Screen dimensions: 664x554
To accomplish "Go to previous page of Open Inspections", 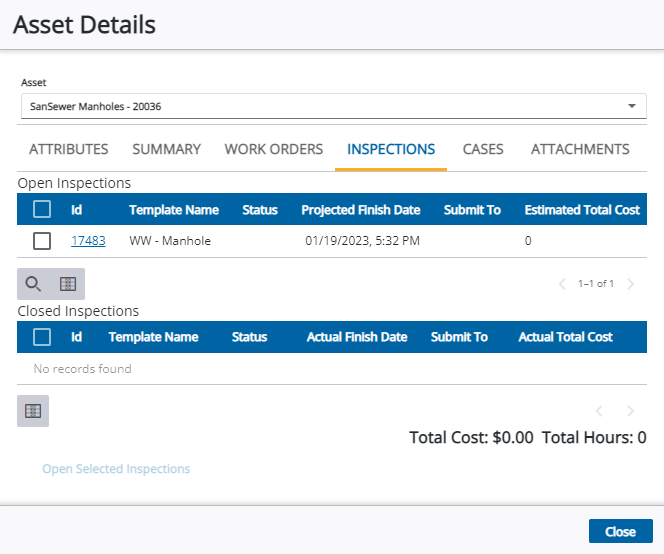I will [x=562, y=284].
